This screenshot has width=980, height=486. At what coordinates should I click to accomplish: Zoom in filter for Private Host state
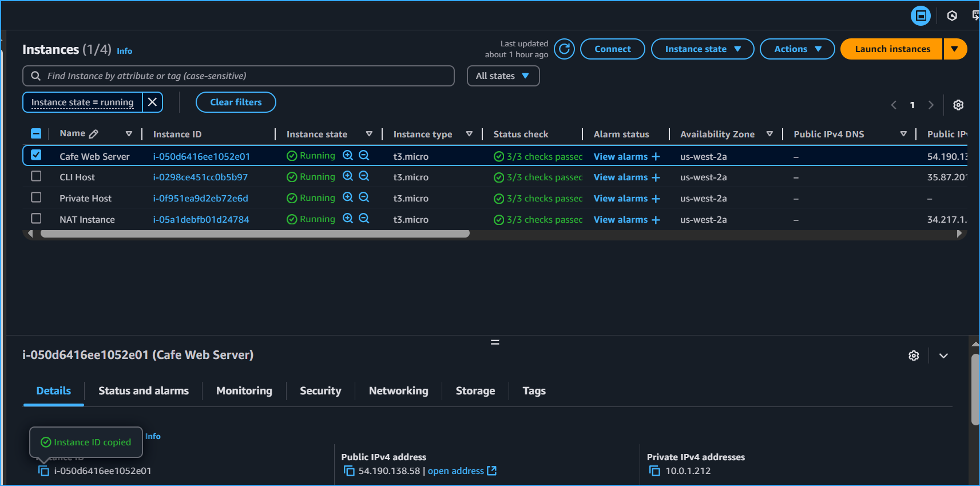[348, 197]
